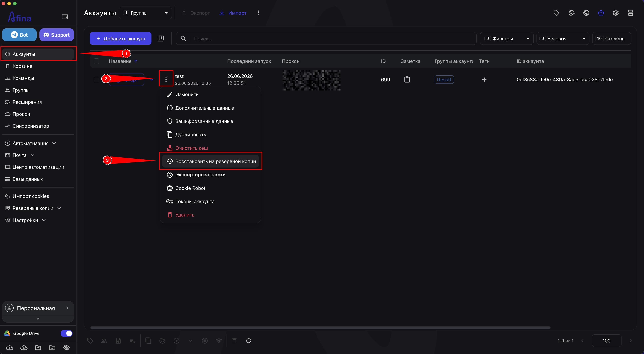Open the Фильтры dropdown
This screenshot has height=354, width=644.
pyautogui.click(x=507, y=39)
